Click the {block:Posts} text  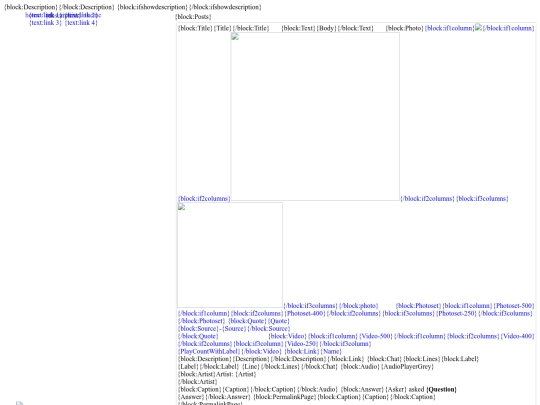pyautogui.click(x=193, y=17)
